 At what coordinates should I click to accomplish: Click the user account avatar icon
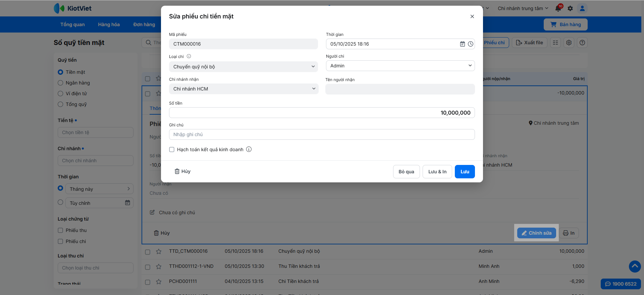(582, 8)
